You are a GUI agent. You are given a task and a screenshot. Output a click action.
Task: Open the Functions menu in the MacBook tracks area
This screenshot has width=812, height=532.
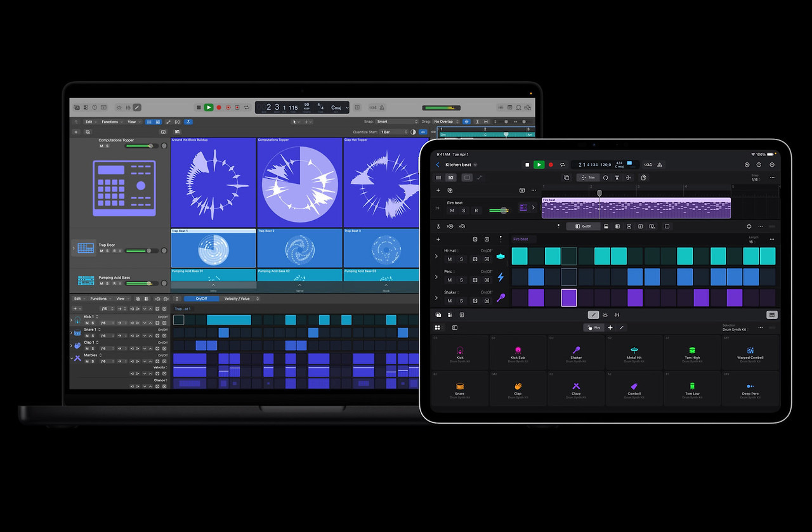[111, 122]
